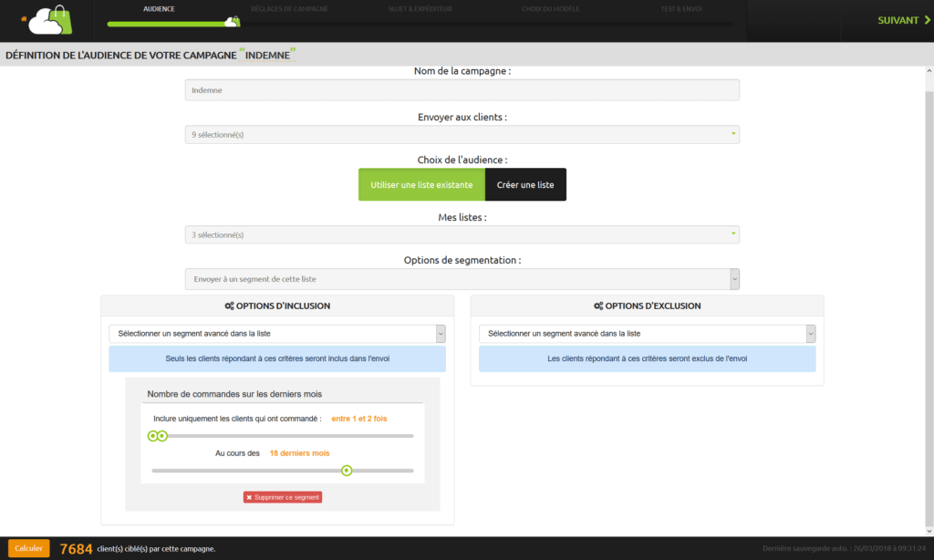Click the 'Nombre de commandes sur les derniers mois' heading

click(x=234, y=394)
